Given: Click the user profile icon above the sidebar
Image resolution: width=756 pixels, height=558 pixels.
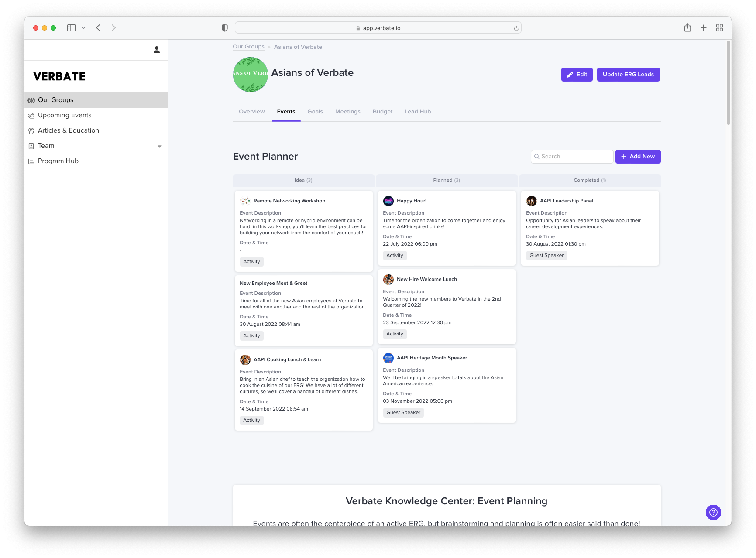Looking at the screenshot, I should click(156, 50).
